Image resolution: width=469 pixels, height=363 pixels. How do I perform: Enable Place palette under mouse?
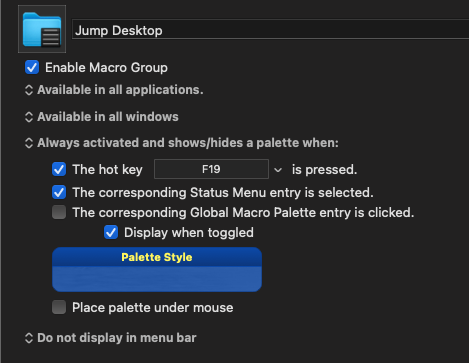tap(59, 307)
